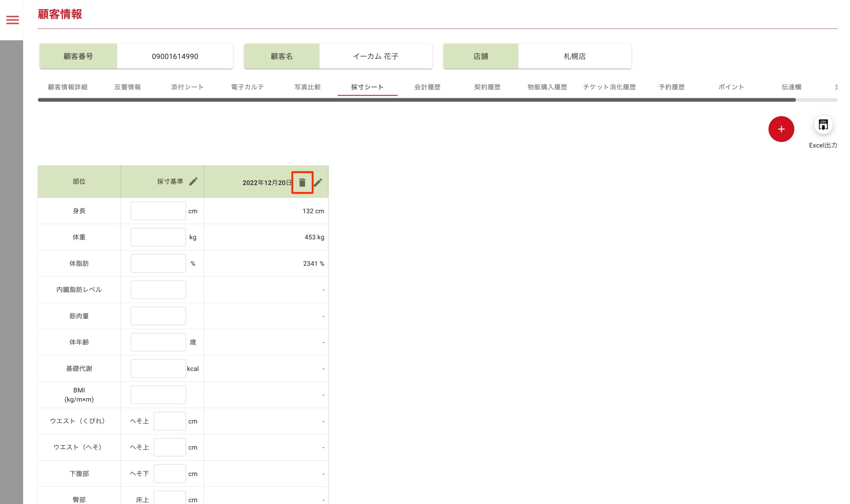The width and height of the screenshot is (850, 504).
Task: Switch to the 顧客情報詳細 tab
Action: pyautogui.click(x=68, y=87)
